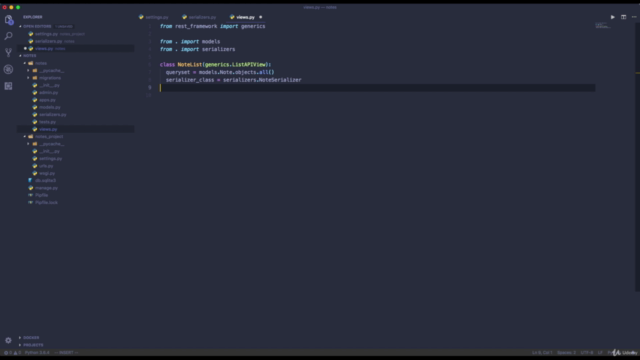
Task: Place cursor on empty line 9
Action: (377, 88)
